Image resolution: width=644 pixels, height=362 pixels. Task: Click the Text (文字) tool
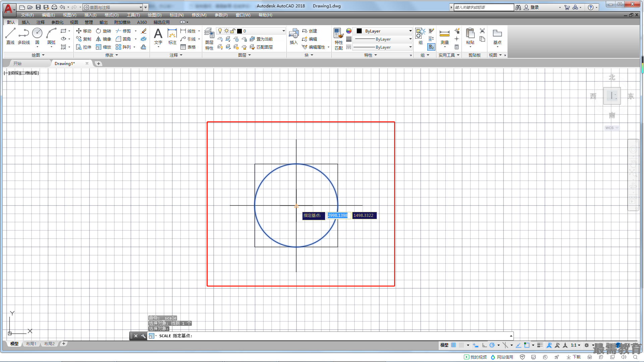(x=158, y=36)
